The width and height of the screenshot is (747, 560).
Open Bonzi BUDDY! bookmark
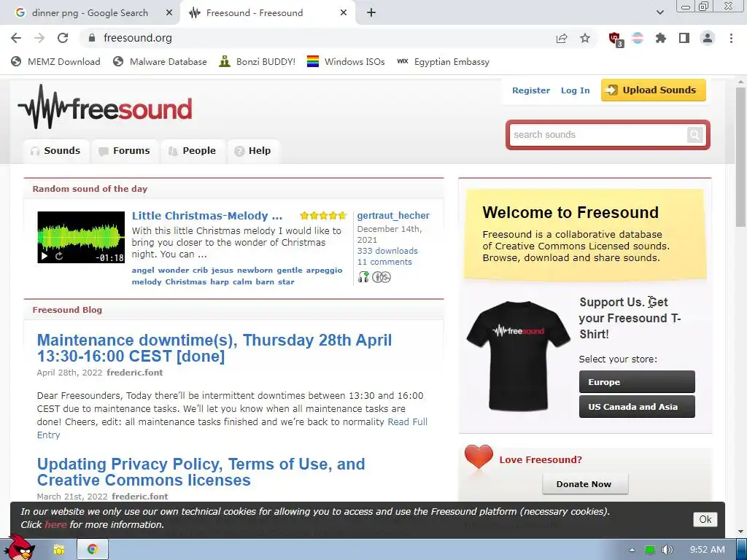coord(258,61)
